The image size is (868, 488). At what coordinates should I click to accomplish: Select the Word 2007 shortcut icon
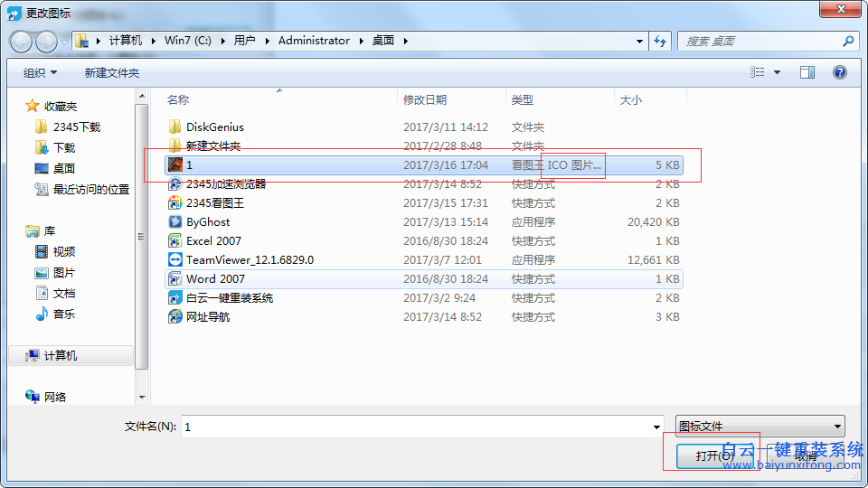click(x=175, y=279)
